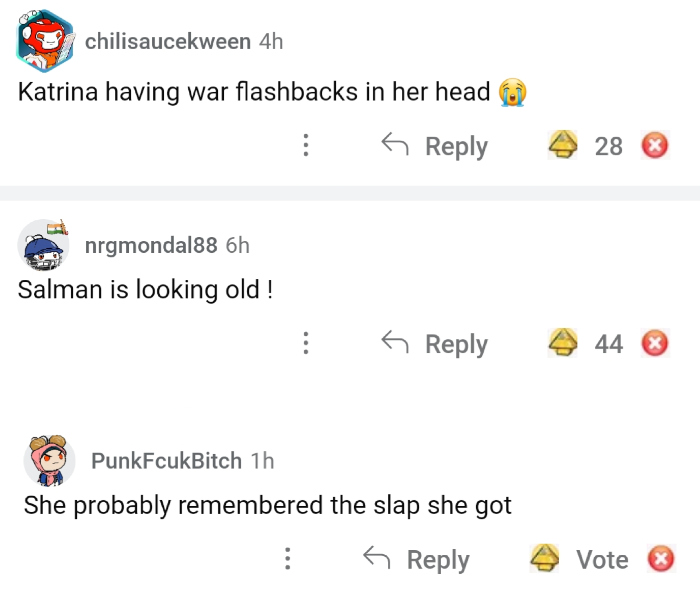The width and height of the screenshot is (700, 605).
Task: Upvote chilisaucekween's comment
Action: click(564, 146)
